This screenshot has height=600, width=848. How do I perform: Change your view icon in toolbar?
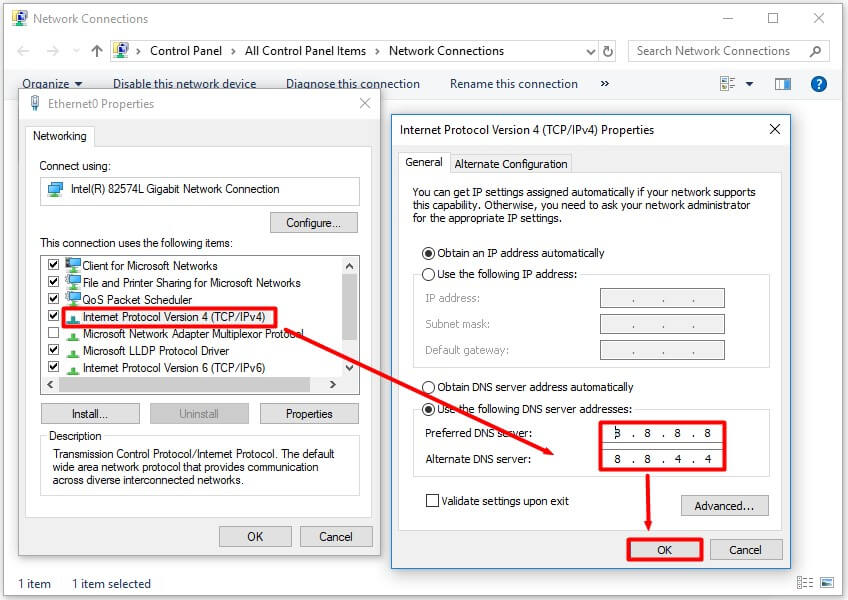(727, 84)
